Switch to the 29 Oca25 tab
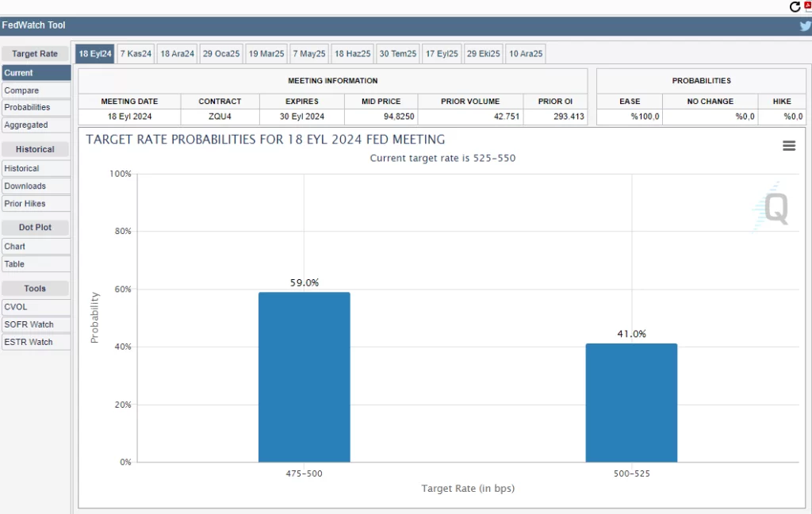Viewport: 812px width, 514px height. pos(221,54)
